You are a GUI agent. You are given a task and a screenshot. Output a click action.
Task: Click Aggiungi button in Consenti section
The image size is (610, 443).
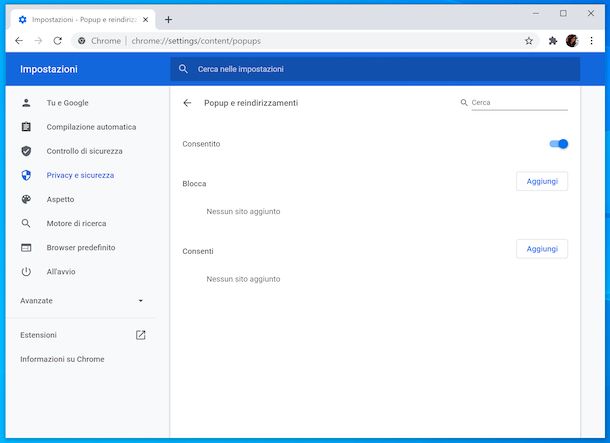tap(541, 249)
